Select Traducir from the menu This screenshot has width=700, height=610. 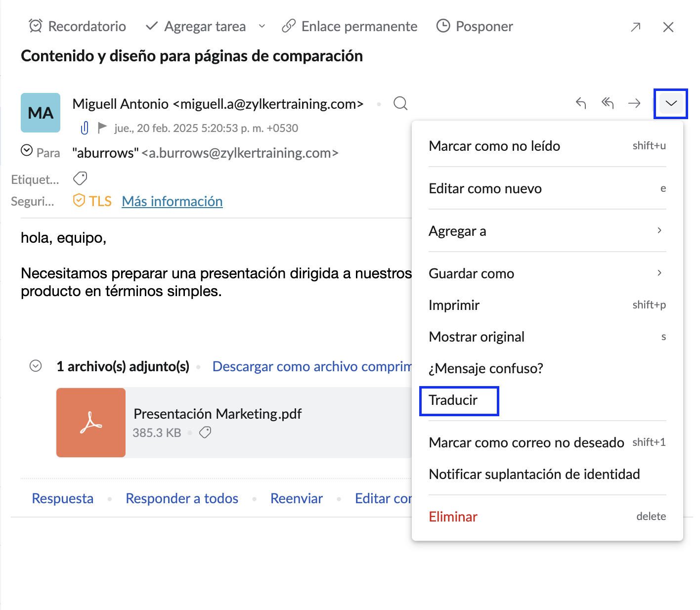click(453, 400)
